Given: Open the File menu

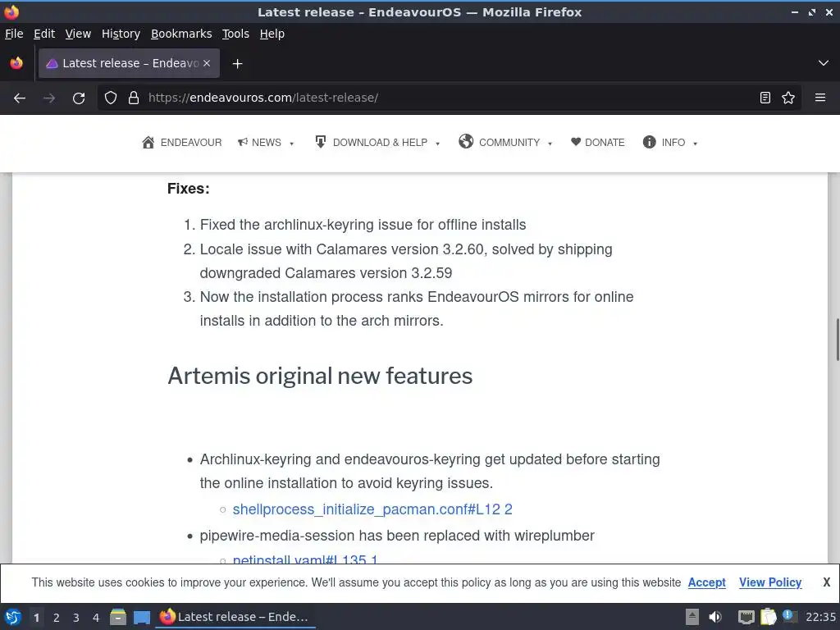Looking at the screenshot, I should click(14, 34).
